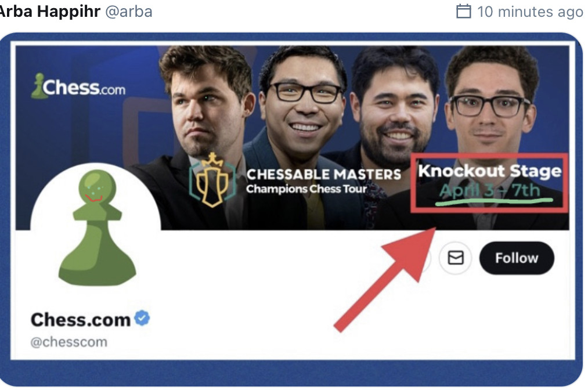This screenshot has height=390, width=588.
Task: Click the Chess.com logo in the banner
Action: pyautogui.click(x=78, y=86)
